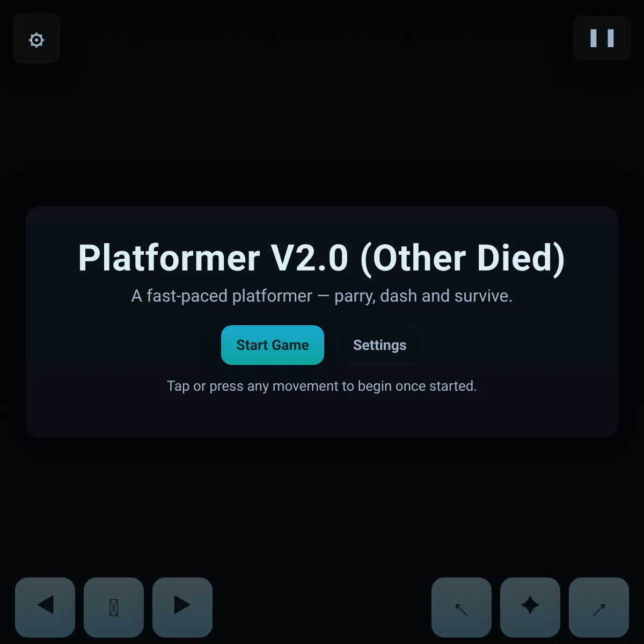
Task: Tap the move-right arrow control
Action: tap(182, 608)
